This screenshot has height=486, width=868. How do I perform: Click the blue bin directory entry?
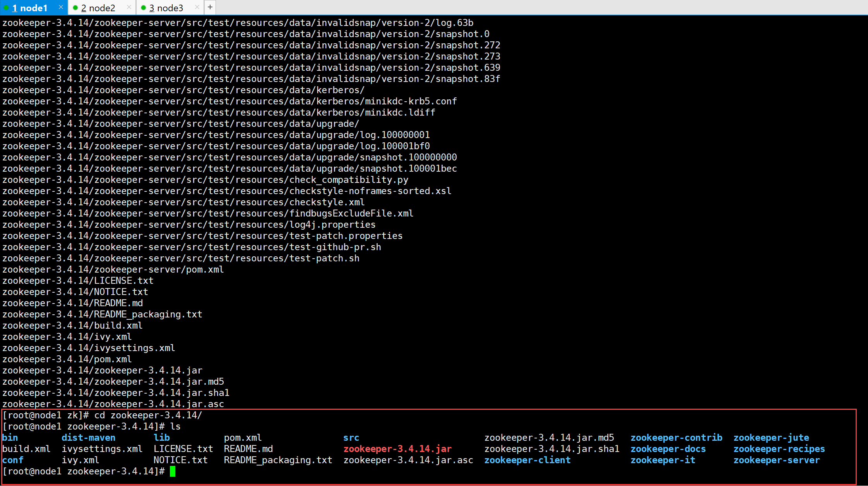(x=10, y=438)
